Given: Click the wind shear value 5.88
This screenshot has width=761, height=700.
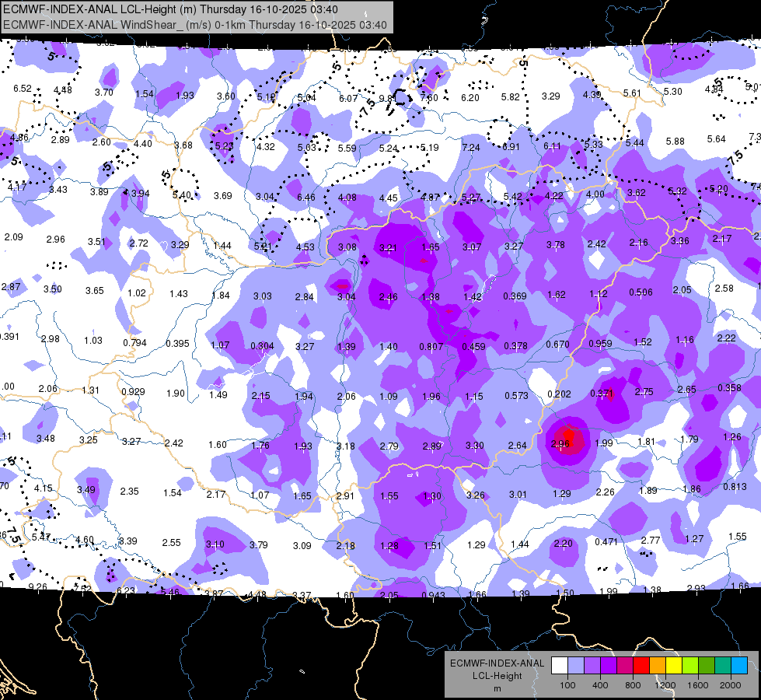Looking at the screenshot, I should point(675,141).
